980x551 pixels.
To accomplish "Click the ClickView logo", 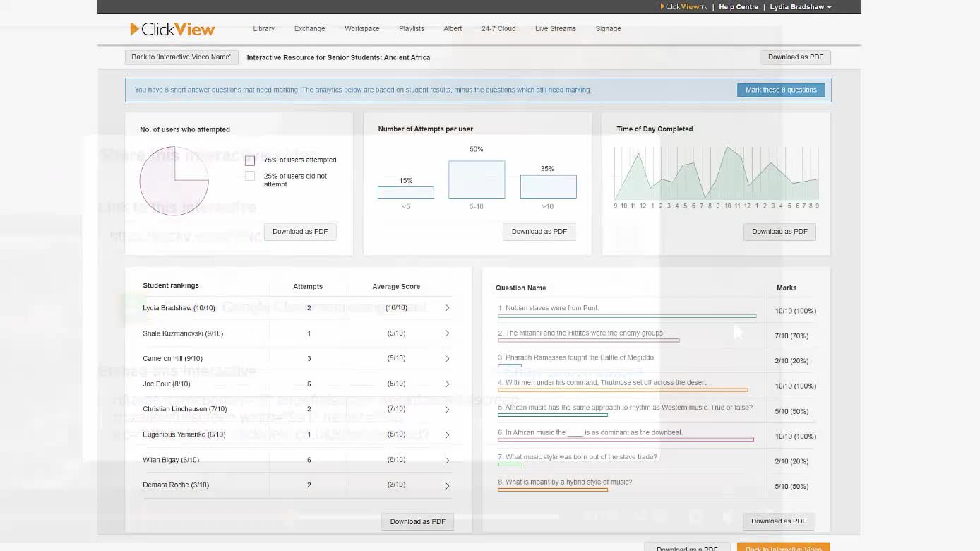I will 172,29.
